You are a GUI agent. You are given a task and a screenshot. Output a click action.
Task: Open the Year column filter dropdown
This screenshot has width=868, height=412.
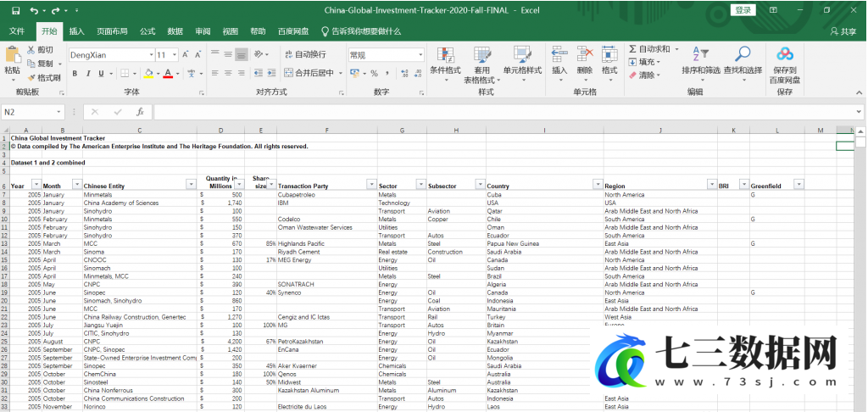(x=36, y=185)
